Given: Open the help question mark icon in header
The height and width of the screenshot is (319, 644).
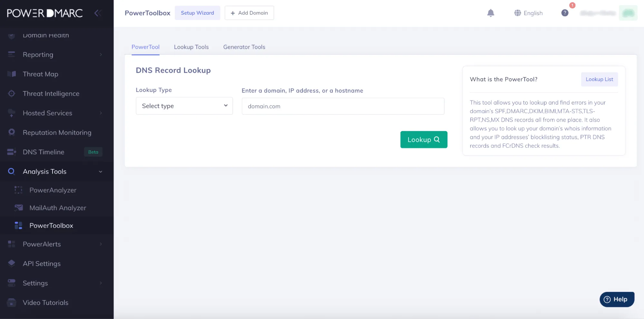Looking at the screenshot, I should coord(564,13).
